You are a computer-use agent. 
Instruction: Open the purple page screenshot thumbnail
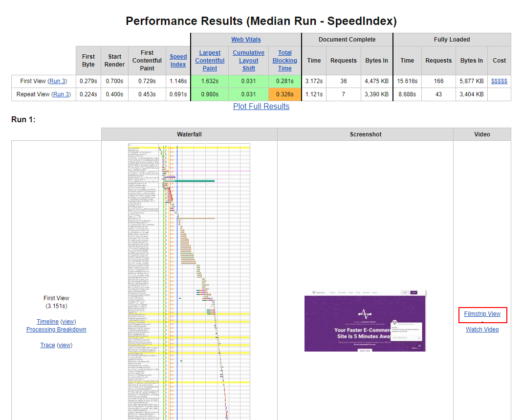pyautogui.click(x=365, y=321)
